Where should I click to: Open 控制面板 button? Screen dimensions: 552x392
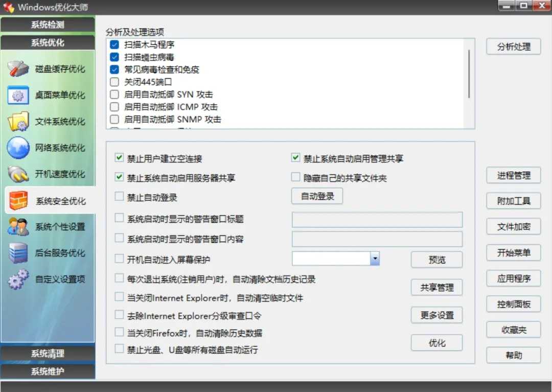coord(514,304)
